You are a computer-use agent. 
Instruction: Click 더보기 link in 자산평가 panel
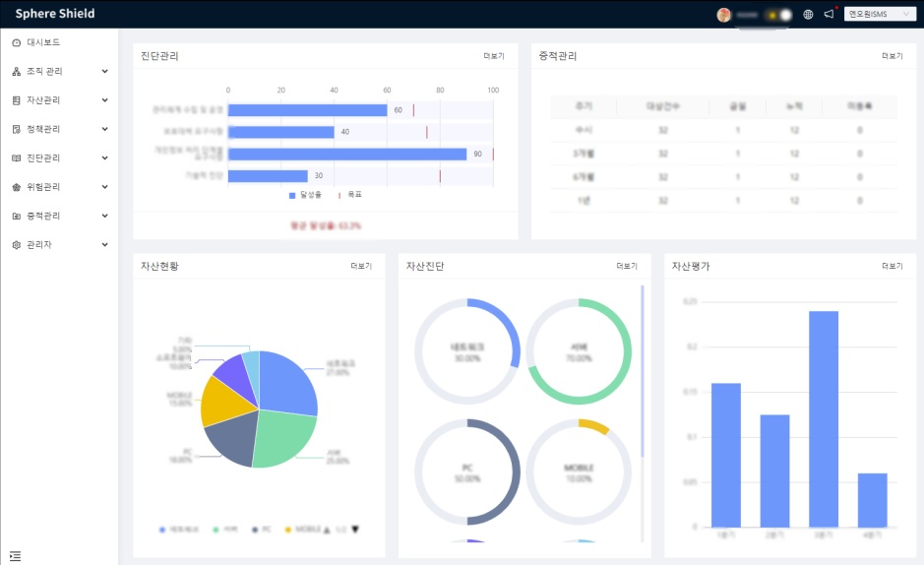click(x=892, y=266)
